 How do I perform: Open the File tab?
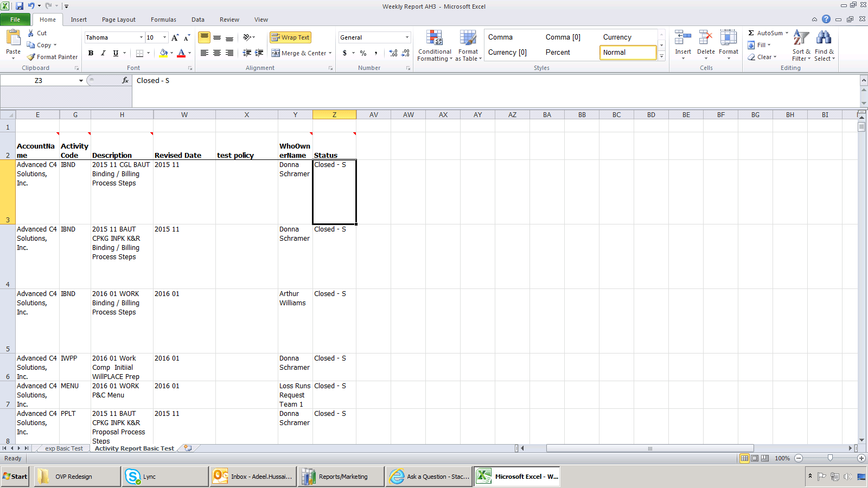(x=15, y=20)
